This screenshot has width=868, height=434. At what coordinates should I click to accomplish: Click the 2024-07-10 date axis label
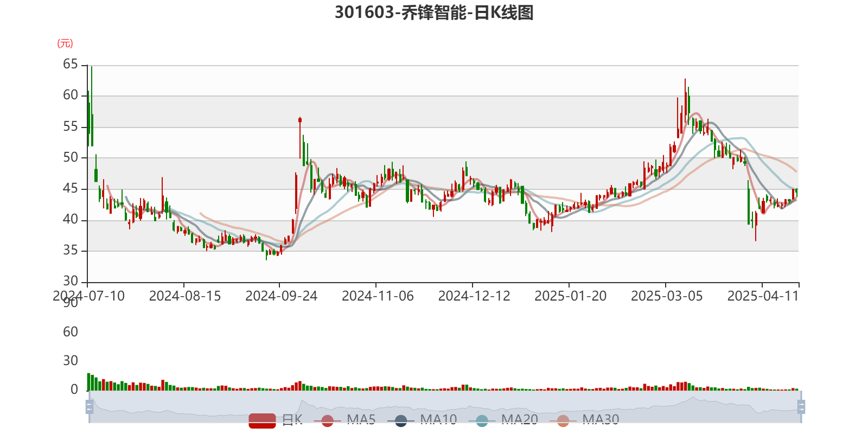(x=88, y=296)
